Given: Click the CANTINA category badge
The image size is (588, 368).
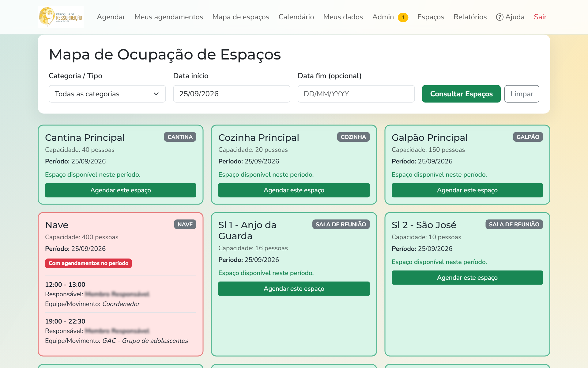Looking at the screenshot, I should coord(180,137).
